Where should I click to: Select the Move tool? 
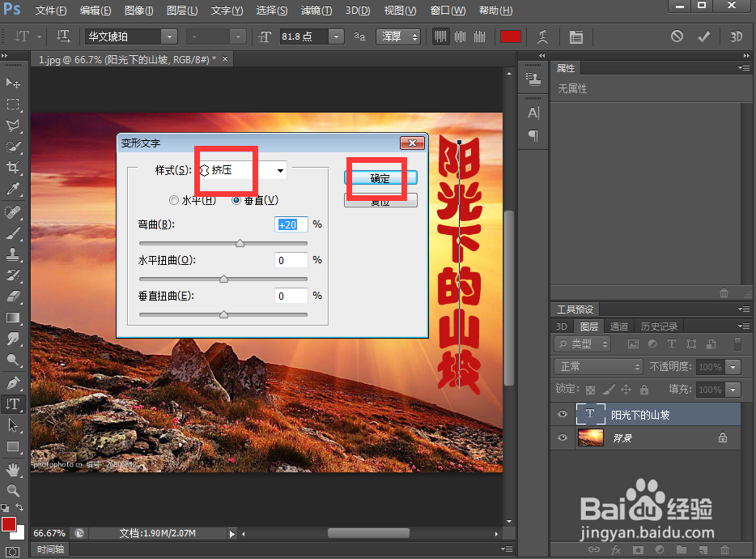click(x=11, y=83)
